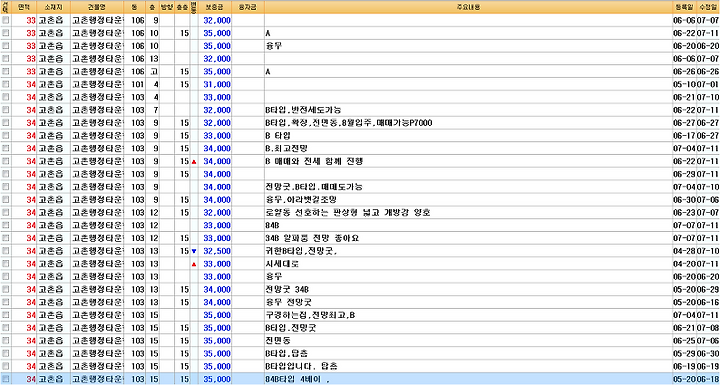The width and height of the screenshot is (720, 385).
Task: Check the box for the 시세대로 listing
Action: (x=6, y=264)
